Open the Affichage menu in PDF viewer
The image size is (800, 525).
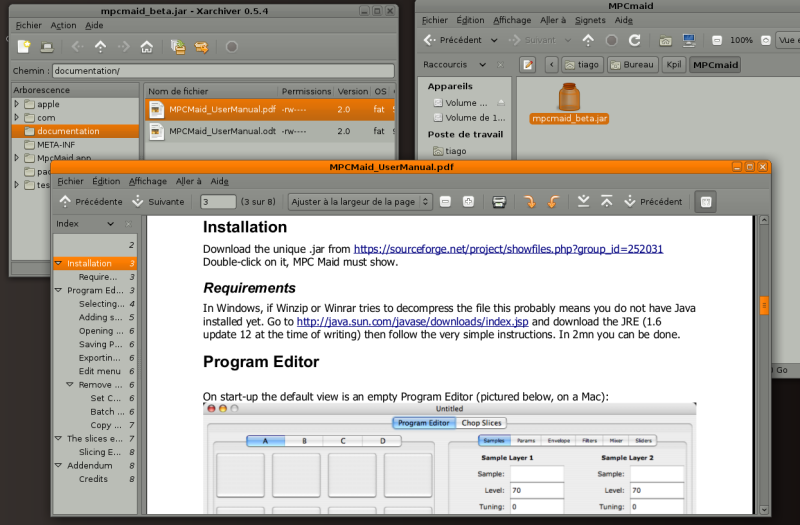coord(147,182)
